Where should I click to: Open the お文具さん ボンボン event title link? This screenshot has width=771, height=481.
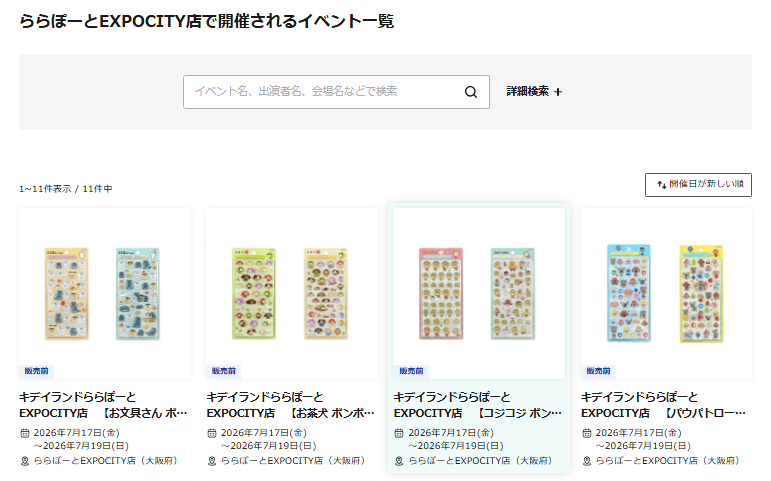tap(103, 405)
